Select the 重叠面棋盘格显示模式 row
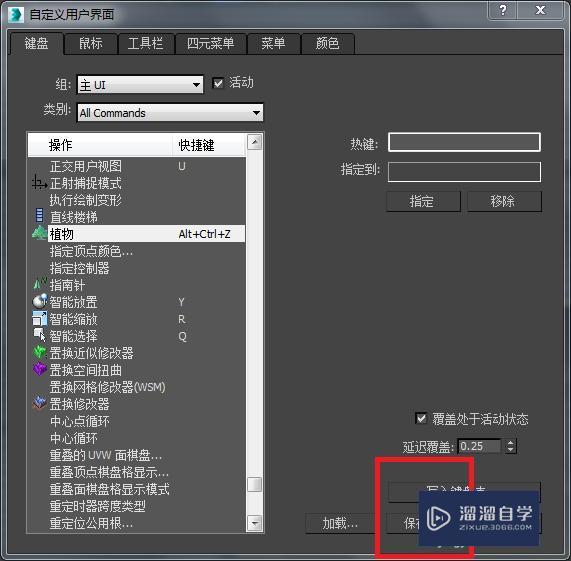 click(x=137, y=489)
